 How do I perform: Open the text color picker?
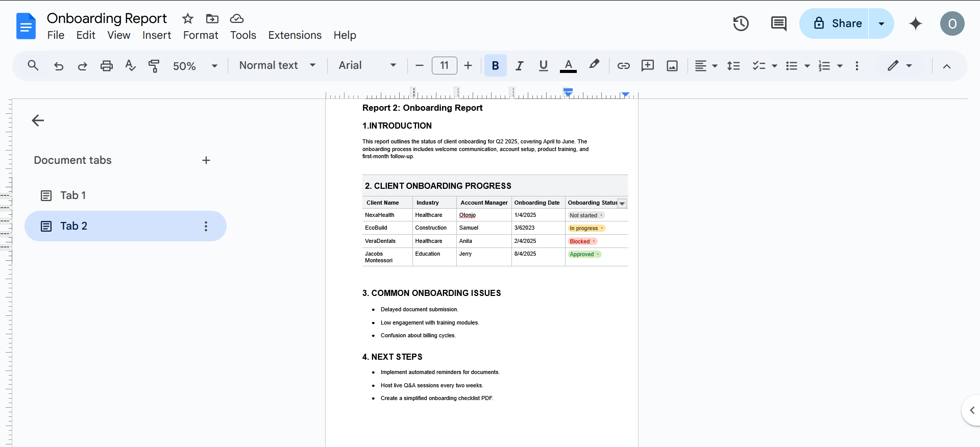pyautogui.click(x=568, y=65)
